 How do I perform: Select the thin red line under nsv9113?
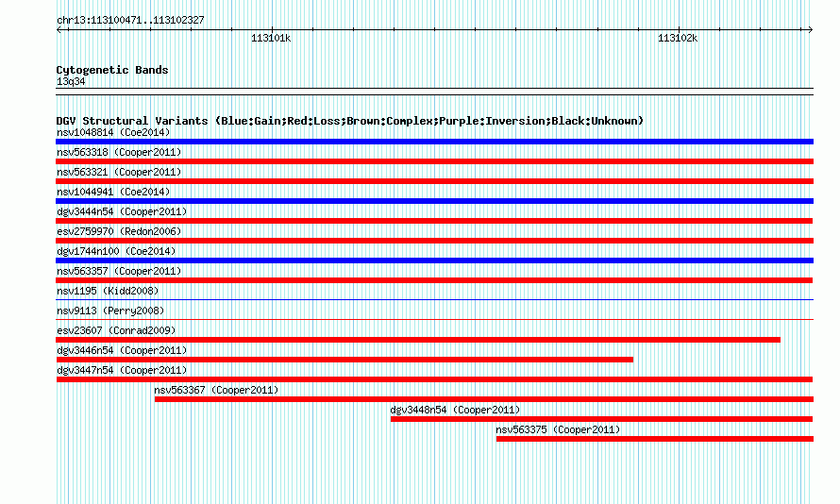(x=434, y=320)
